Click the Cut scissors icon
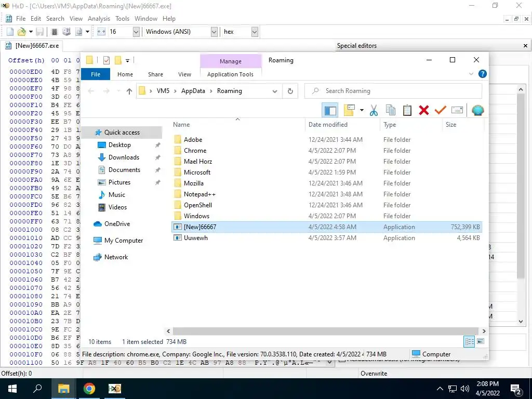The image size is (532, 399). (374, 110)
